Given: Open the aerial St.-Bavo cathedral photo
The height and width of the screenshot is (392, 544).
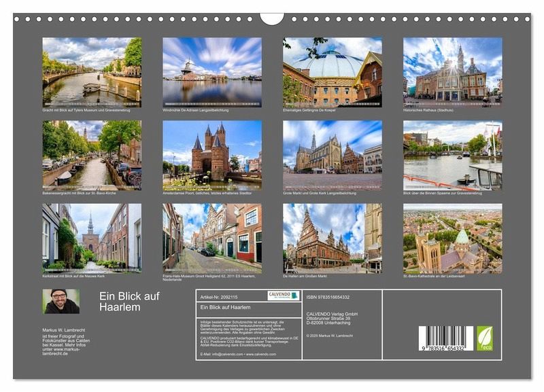Looking at the screenshot, I should coord(453,238).
